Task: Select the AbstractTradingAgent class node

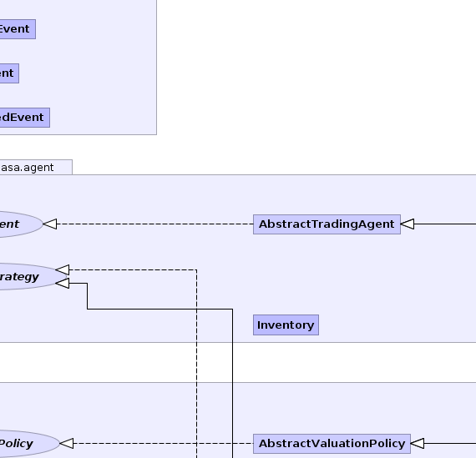Action: click(327, 224)
